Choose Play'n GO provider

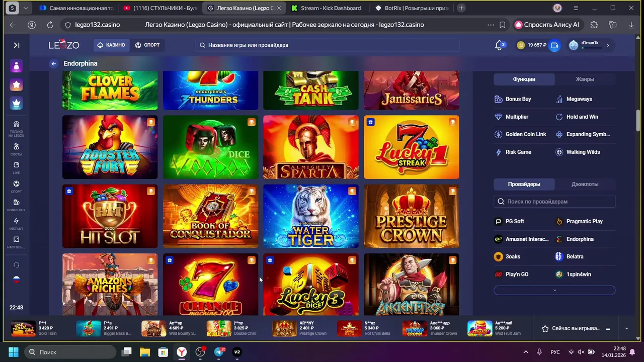point(511,274)
